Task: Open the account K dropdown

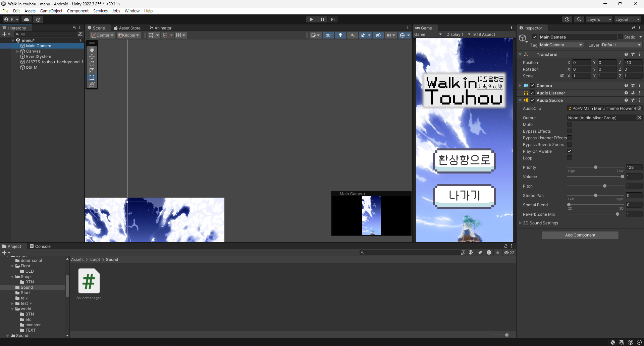Action: click(11, 19)
